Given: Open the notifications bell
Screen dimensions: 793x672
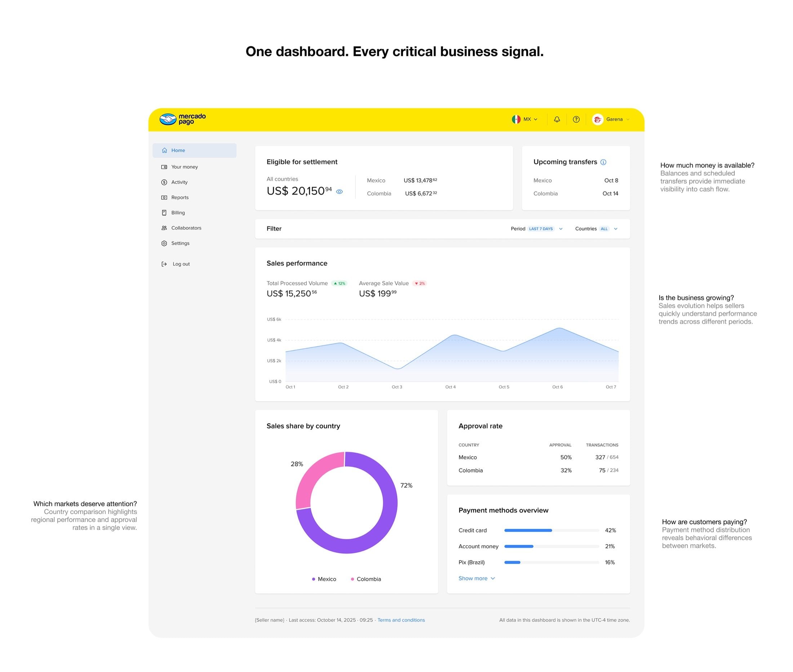Looking at the screenshot, I should tap(557, 119).
